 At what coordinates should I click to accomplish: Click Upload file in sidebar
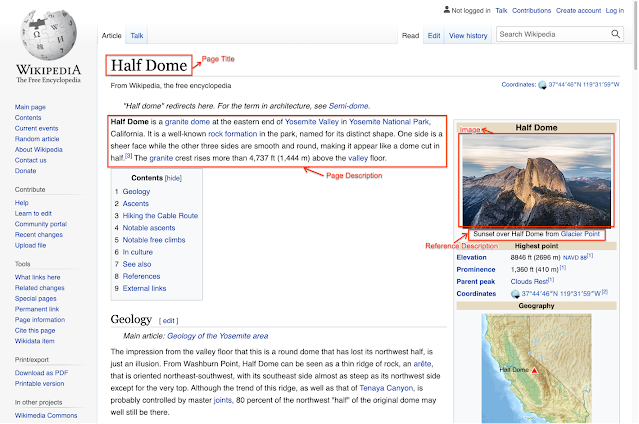tap(31, 245)
